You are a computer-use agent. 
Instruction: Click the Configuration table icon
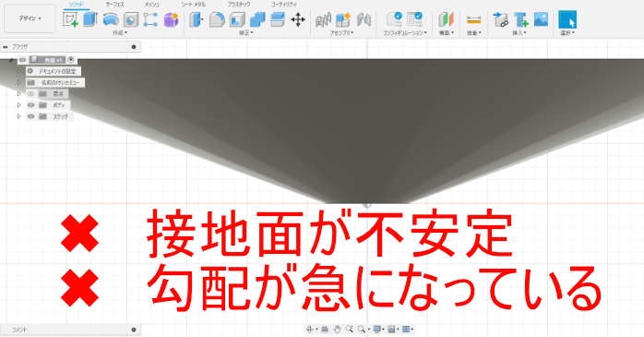[x=415, y=19]
